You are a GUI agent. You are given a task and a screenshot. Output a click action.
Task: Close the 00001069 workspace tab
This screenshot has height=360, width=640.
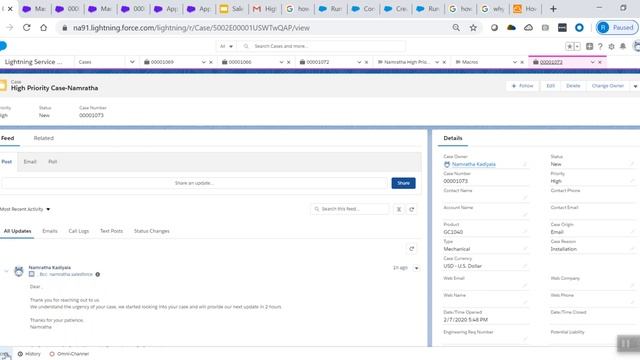click(211, 62)
